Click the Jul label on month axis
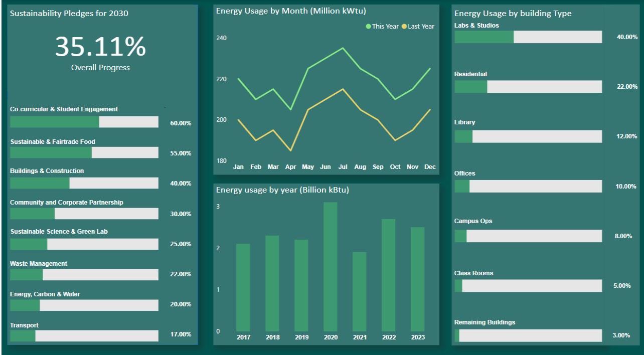 [x=343, y=166]
